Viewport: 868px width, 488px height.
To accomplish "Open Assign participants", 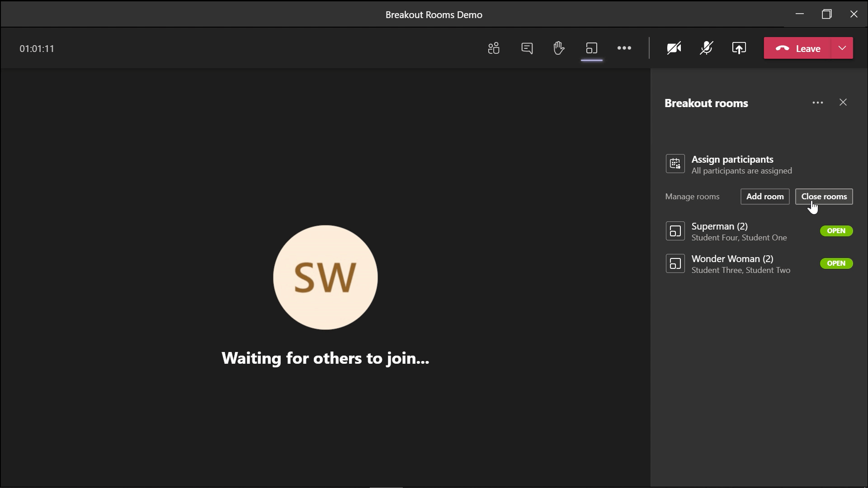I will click(x=732, y=160).
